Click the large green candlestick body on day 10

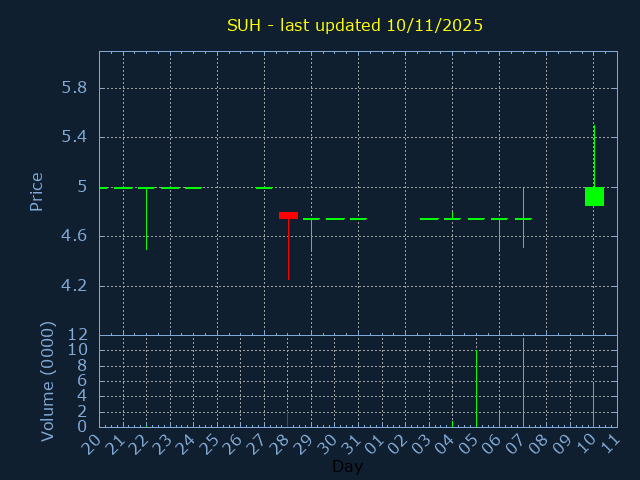[x=594, y=196]
